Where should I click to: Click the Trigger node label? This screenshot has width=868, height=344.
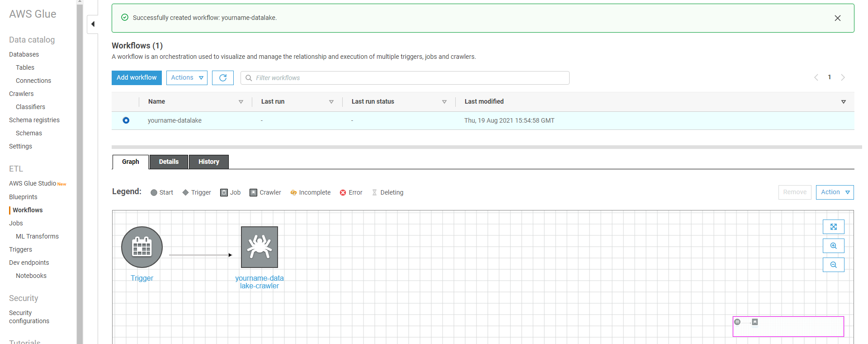tap(142, 278)
